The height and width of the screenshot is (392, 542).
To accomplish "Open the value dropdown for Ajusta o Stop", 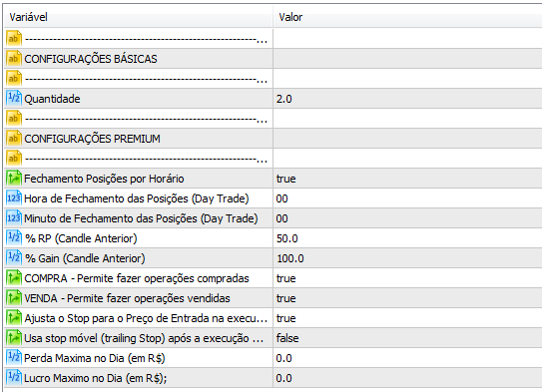I will (407, 318).
